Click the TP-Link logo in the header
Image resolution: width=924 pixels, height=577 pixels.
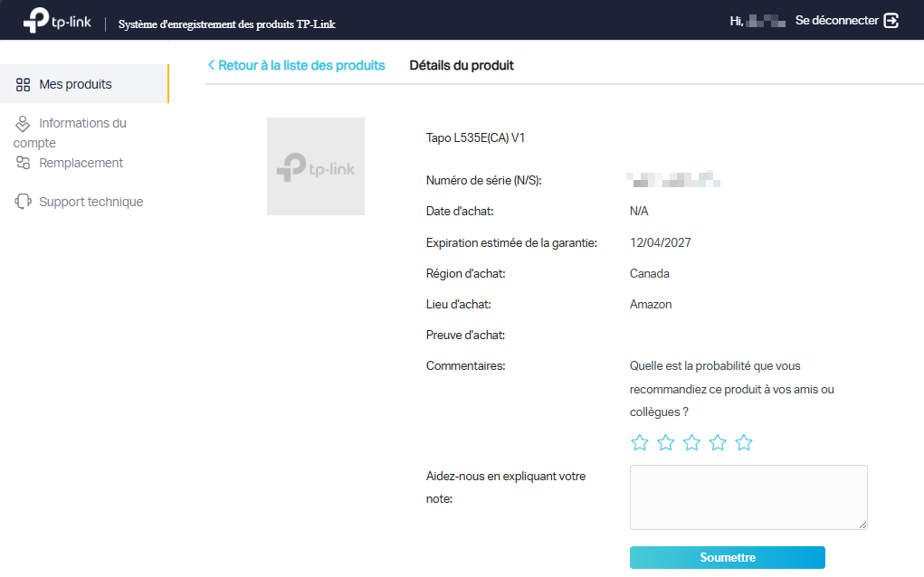pyautogui.click(x=56, y=19)
